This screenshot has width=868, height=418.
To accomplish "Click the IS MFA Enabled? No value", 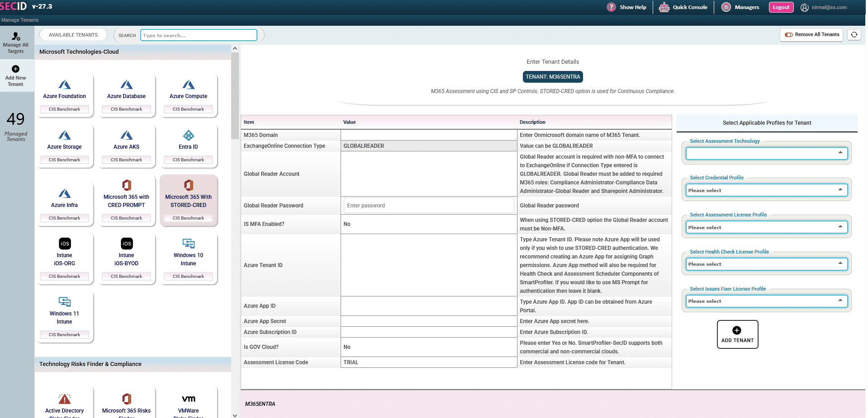I will (x=429, y=224).
